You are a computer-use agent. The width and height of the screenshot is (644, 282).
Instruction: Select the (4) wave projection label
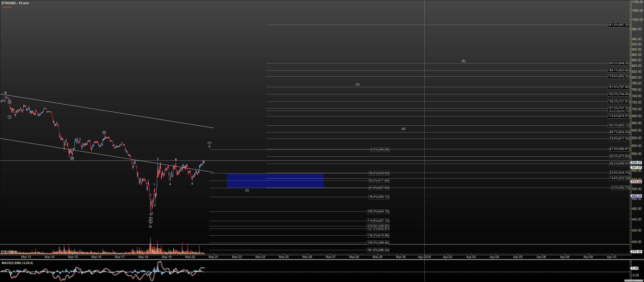(403, 129)
